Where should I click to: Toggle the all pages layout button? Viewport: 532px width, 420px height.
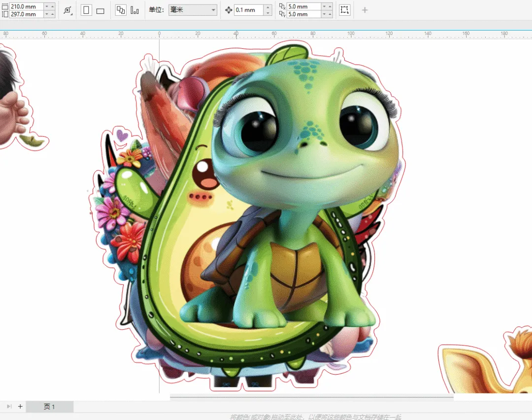[120, 10]
